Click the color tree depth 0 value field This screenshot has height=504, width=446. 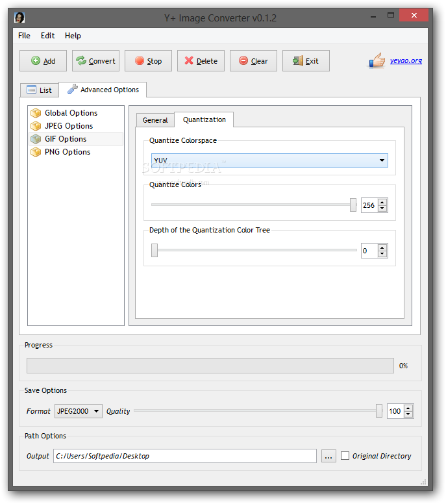point(369,251)
